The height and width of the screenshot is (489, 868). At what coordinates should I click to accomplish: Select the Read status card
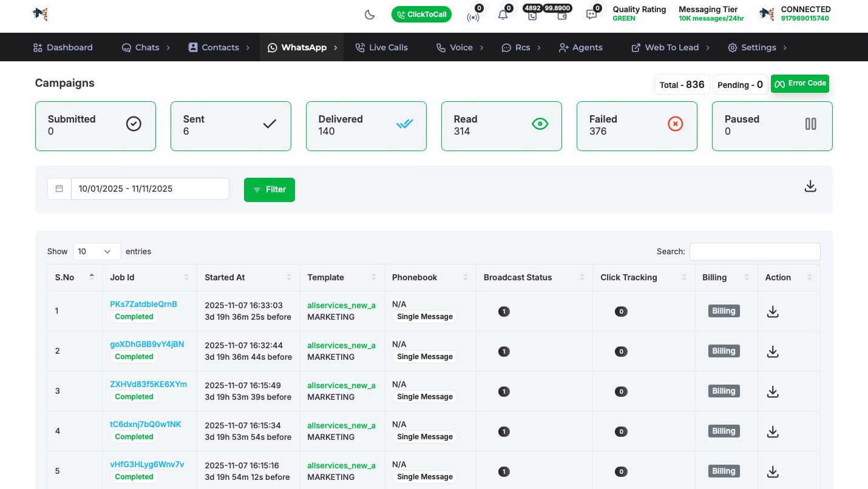[x=501, y=126]
